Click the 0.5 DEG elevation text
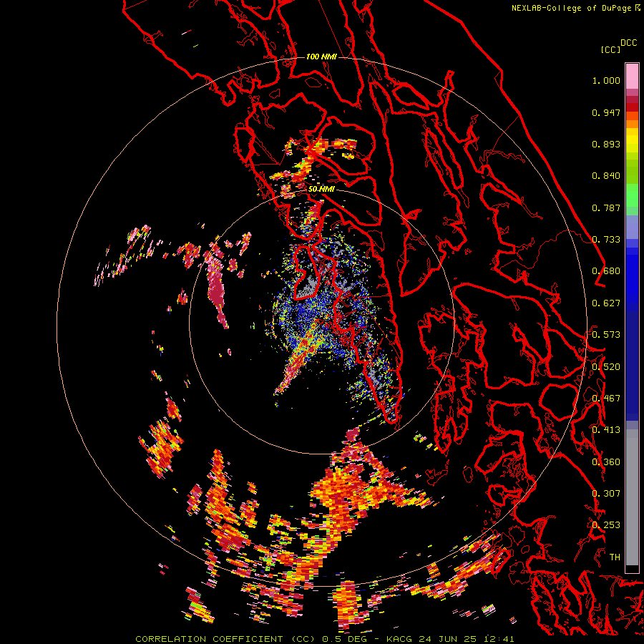 [x=345, y=639]
